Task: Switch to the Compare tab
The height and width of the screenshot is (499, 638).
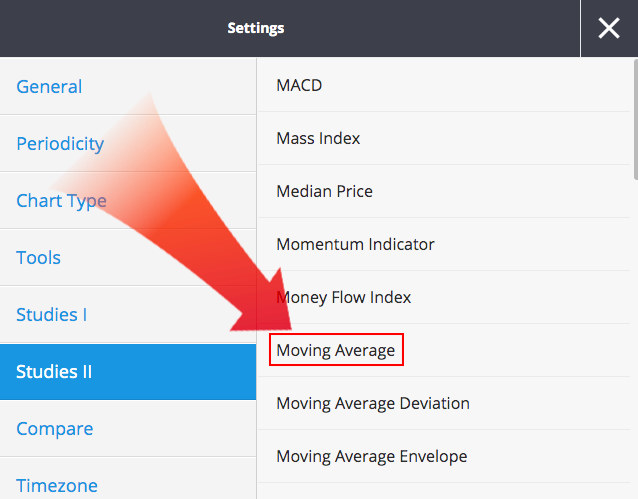Action: (54, 429)
